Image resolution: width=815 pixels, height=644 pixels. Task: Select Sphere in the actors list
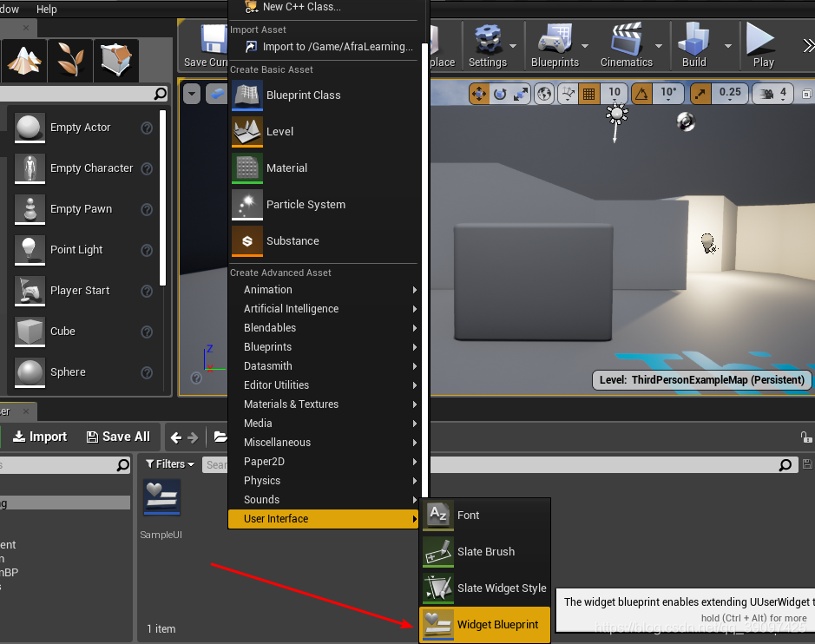click(83, 372)
